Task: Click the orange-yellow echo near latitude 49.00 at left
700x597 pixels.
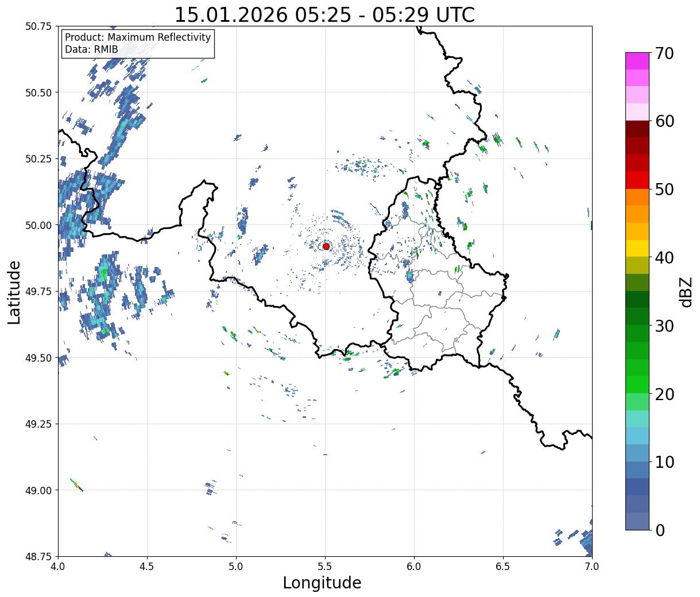Action: coord(76,485)
